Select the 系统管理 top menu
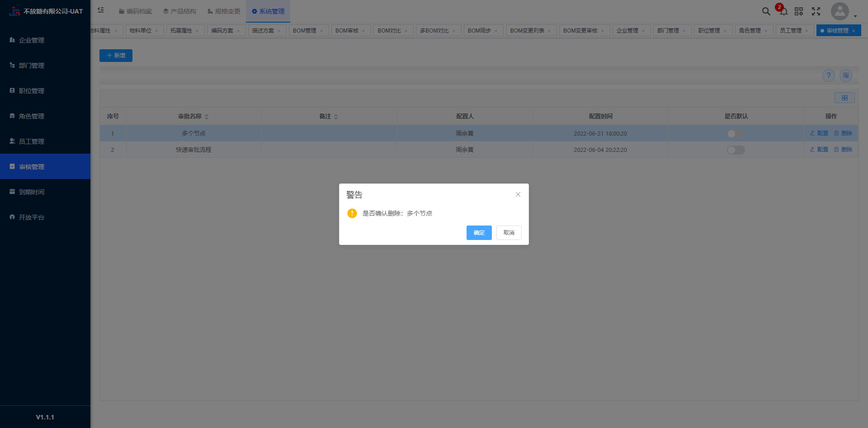 click(268, 11)
